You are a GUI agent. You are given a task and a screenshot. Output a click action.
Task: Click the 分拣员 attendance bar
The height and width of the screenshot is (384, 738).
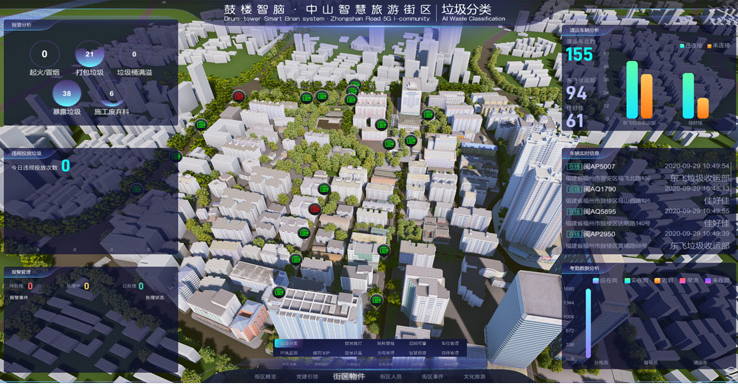click(588, 323)
